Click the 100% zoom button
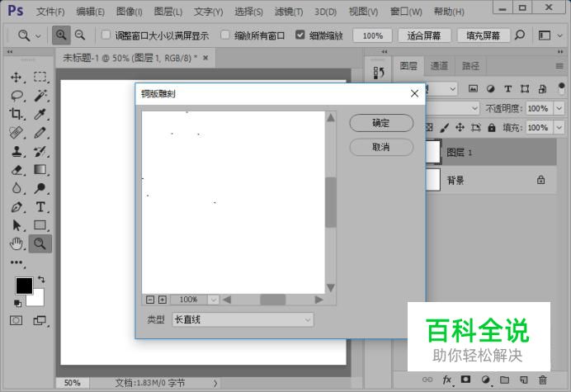Image resolution: width=571 pixels, height=392 pixels. 372,35
